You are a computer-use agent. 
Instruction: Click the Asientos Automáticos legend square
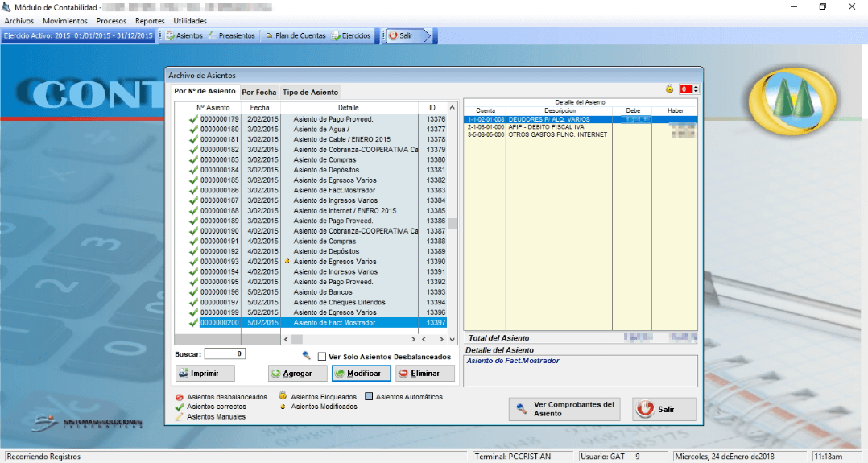coord(369,396)
